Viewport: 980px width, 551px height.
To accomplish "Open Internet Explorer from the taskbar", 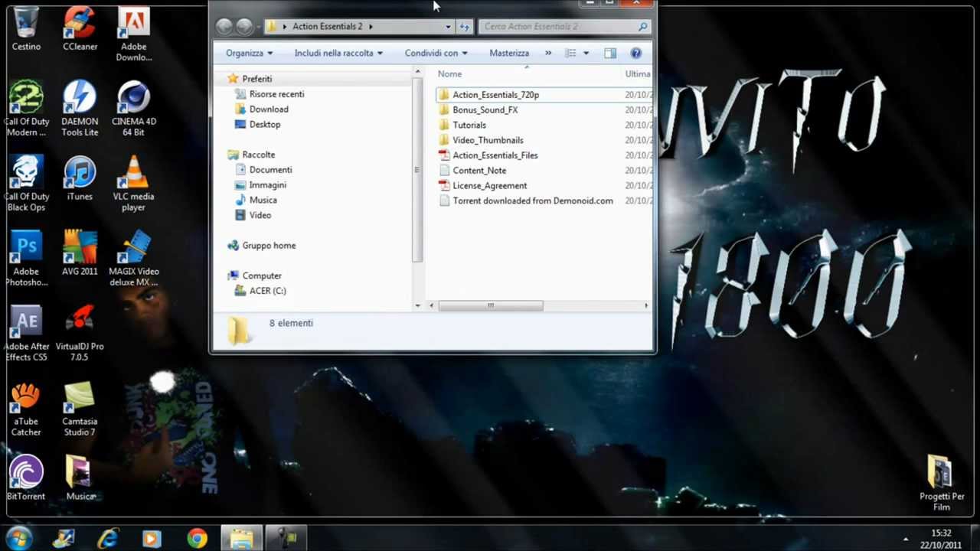I will click(x=108, y=539).
